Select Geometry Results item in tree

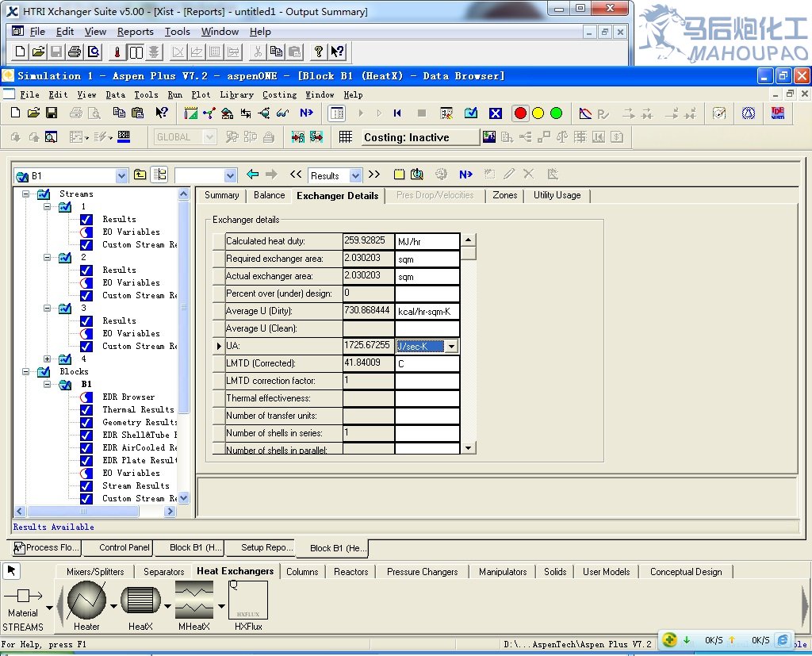(140, 422)
